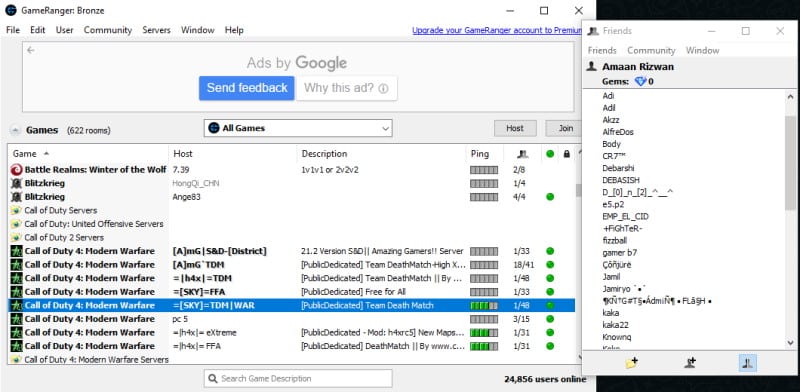Open the Community menu in Friends window
This screenshot has width=800, height=392.
click(x=651, y=51)
